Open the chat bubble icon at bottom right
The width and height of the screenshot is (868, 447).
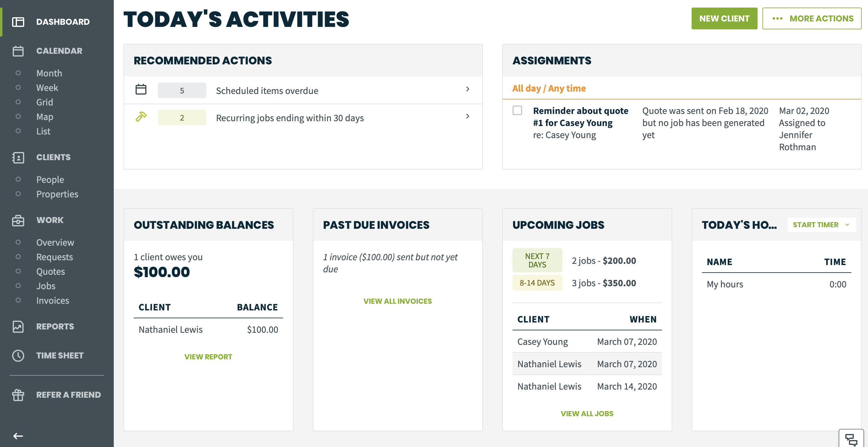851,439
